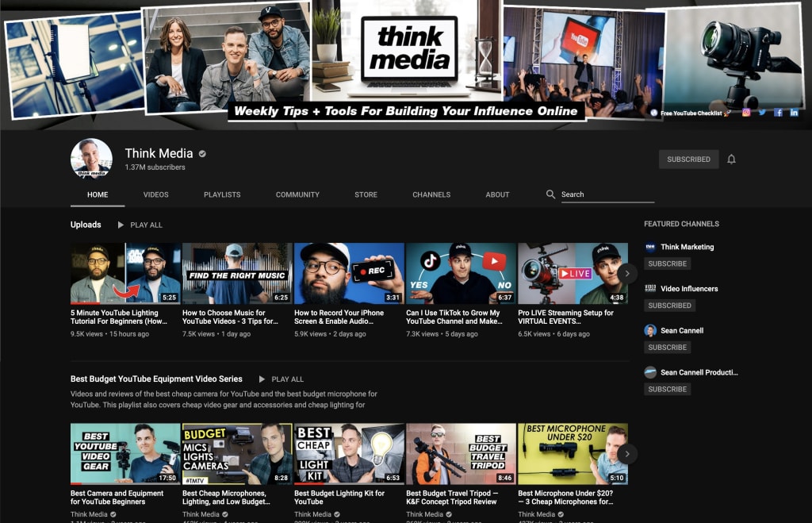Click '1.37M subscribers' text
812x523 pixels.
tap(155, 167)
